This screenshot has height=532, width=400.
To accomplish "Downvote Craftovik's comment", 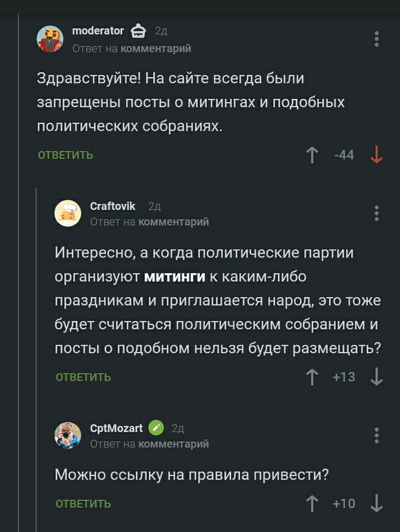I will (x=376, y=377).
